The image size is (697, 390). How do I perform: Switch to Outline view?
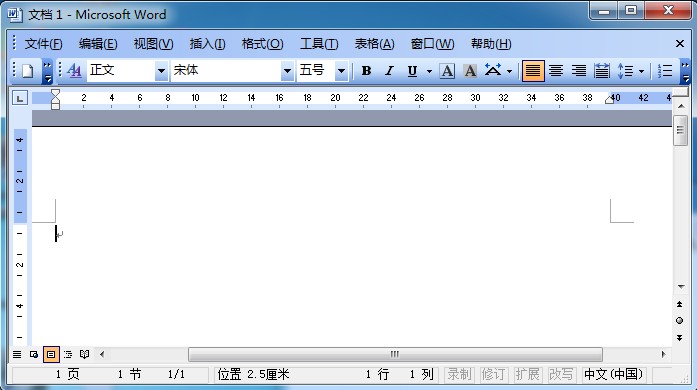pyautogui.click(x=68, y=354)
